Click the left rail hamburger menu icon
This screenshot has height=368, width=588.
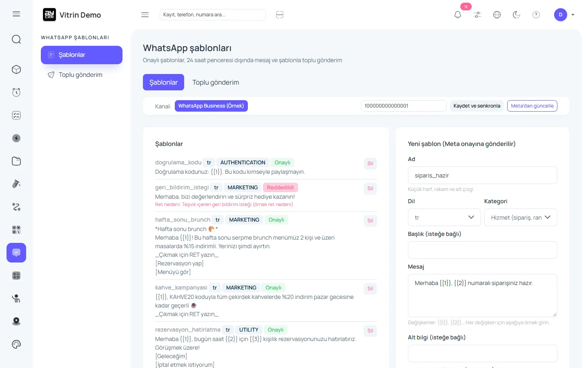[16, 14]
